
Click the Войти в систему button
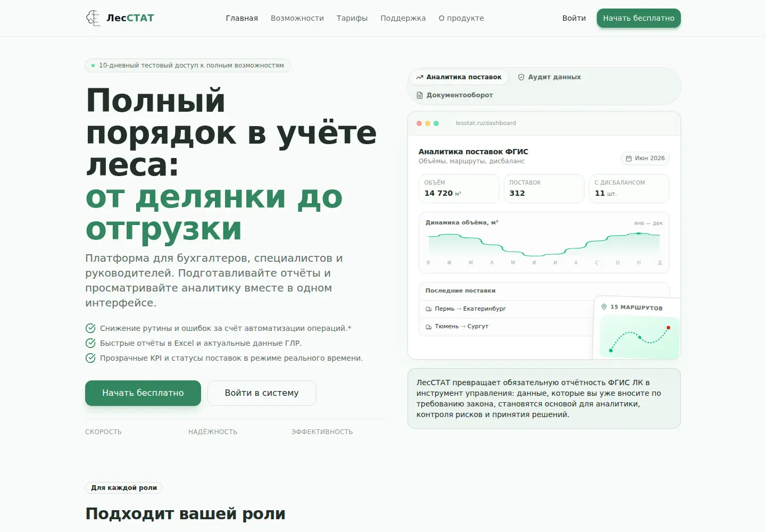262,393
